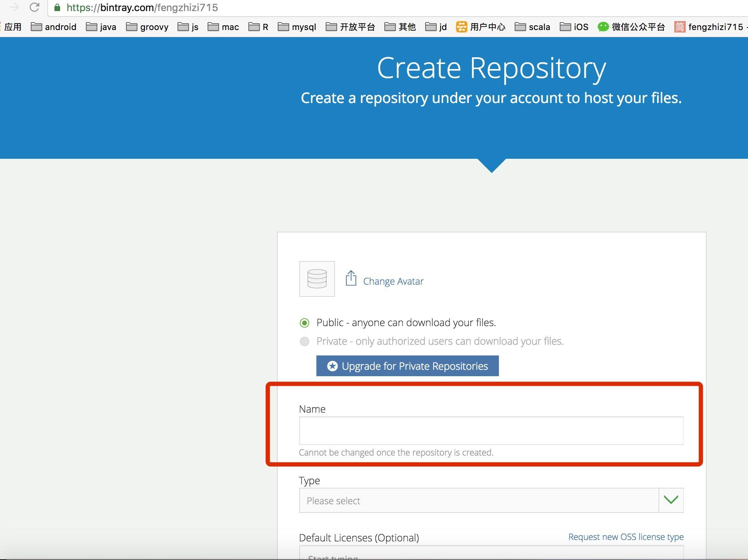Click Request new OSS license type link

pyautogui.click(x=626, y=537)
